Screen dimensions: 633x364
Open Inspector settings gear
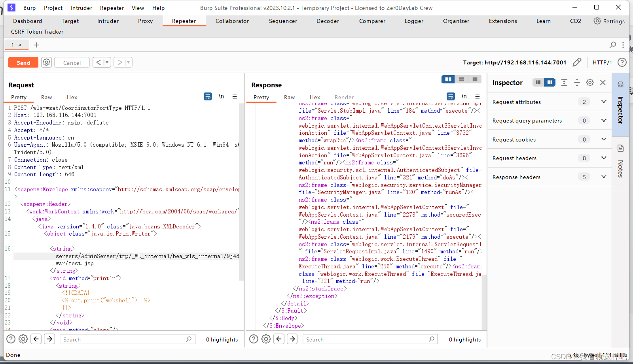(590, 82)
